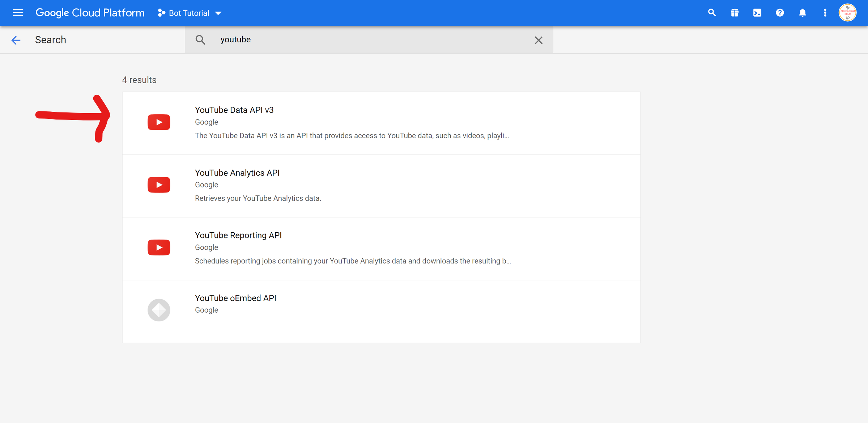Click the search bar magnifier icon
The width and height of the screenshot is (868, 423).
[200, 40]
